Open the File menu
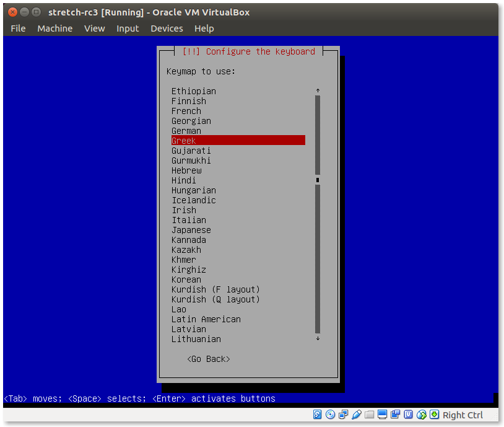The width and height of the screenshot is (504, 427). click(x=18, y=29)
